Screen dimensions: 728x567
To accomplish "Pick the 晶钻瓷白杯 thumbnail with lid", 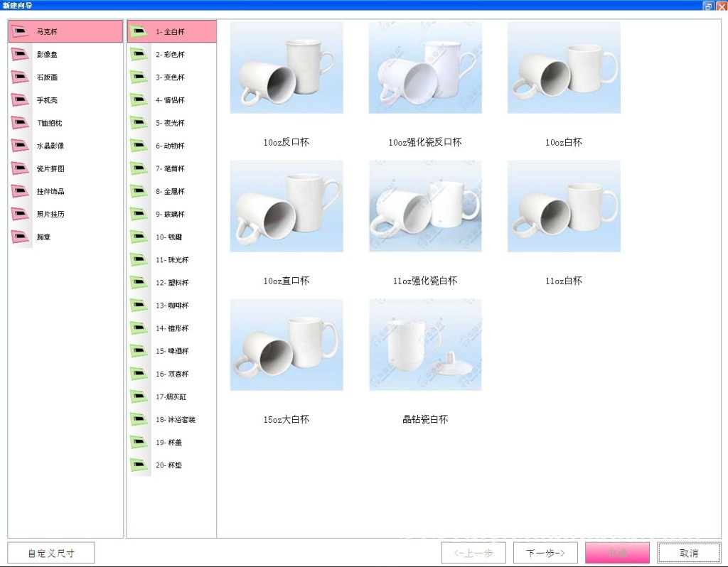I will [x=425, y=345].
